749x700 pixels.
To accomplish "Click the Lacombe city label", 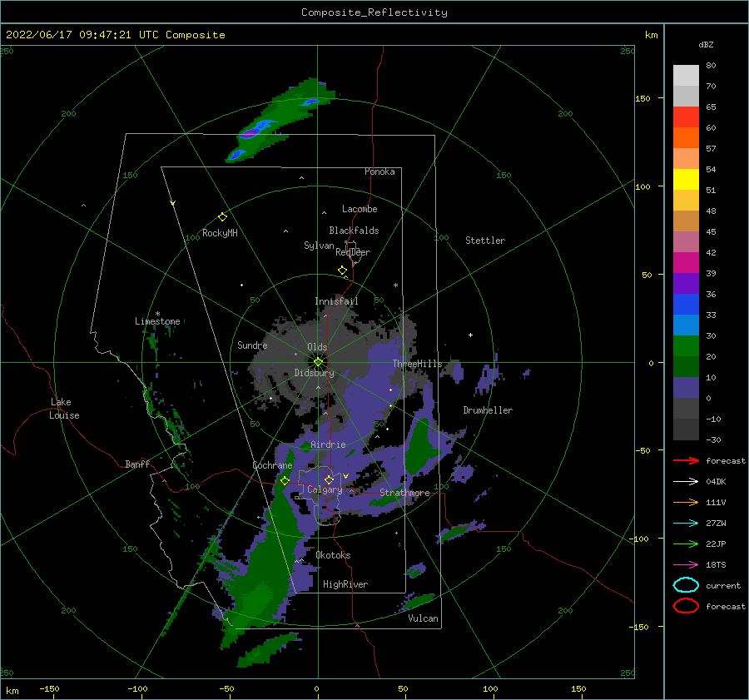I will [x=360, y=209].
